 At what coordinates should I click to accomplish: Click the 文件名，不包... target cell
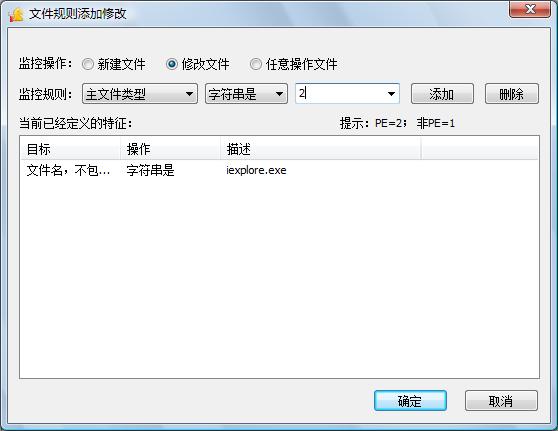point(68,170)
